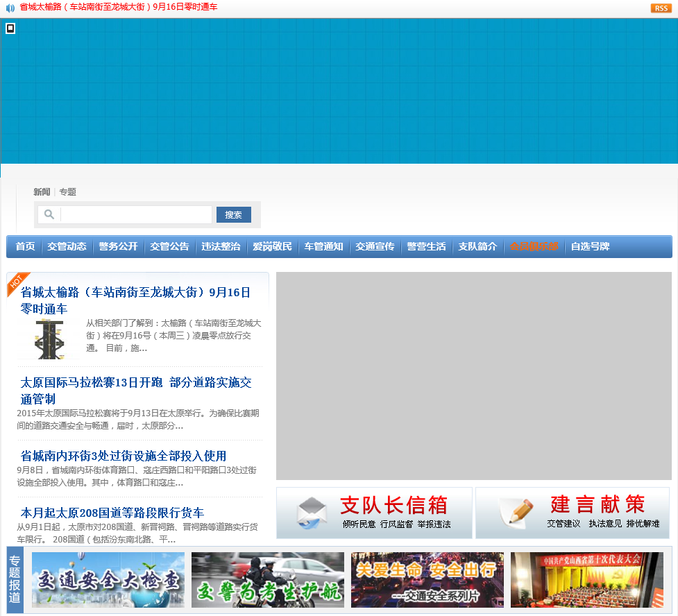Click the large blue header banner

coord(339,91)
